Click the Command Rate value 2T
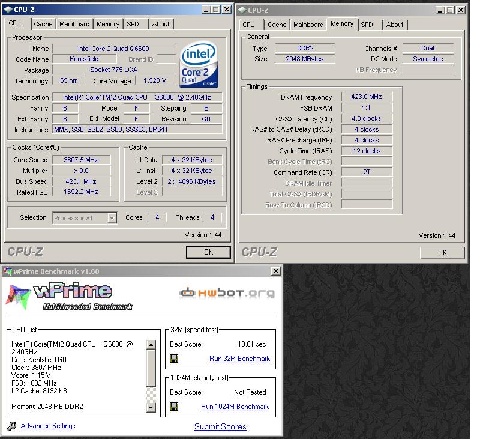Viewport: 504px width, 439px height. [x=367, y=172]
